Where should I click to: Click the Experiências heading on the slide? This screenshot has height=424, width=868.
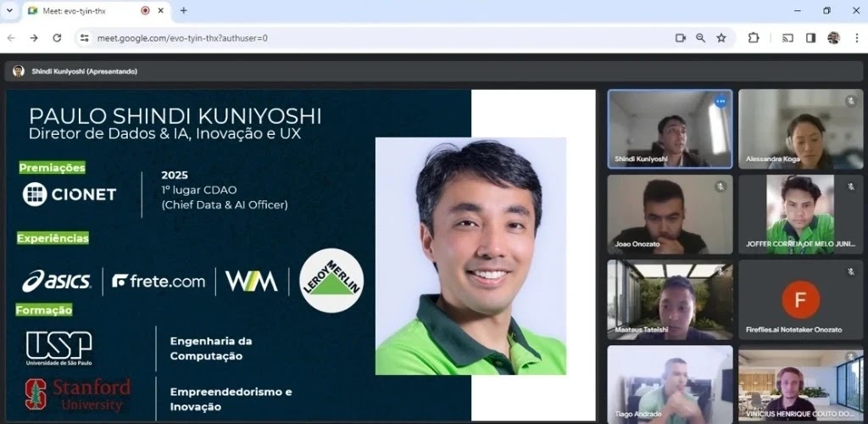click(x=53, y=238)
